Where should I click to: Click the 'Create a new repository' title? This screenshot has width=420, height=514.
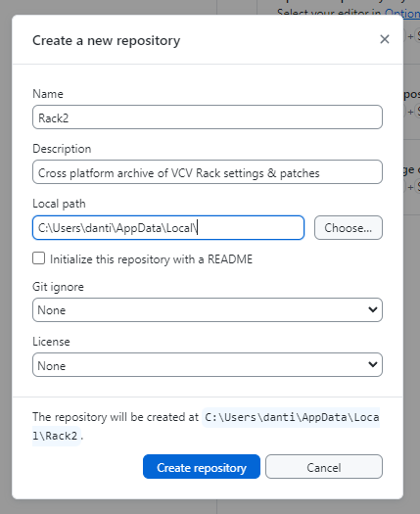107,41
